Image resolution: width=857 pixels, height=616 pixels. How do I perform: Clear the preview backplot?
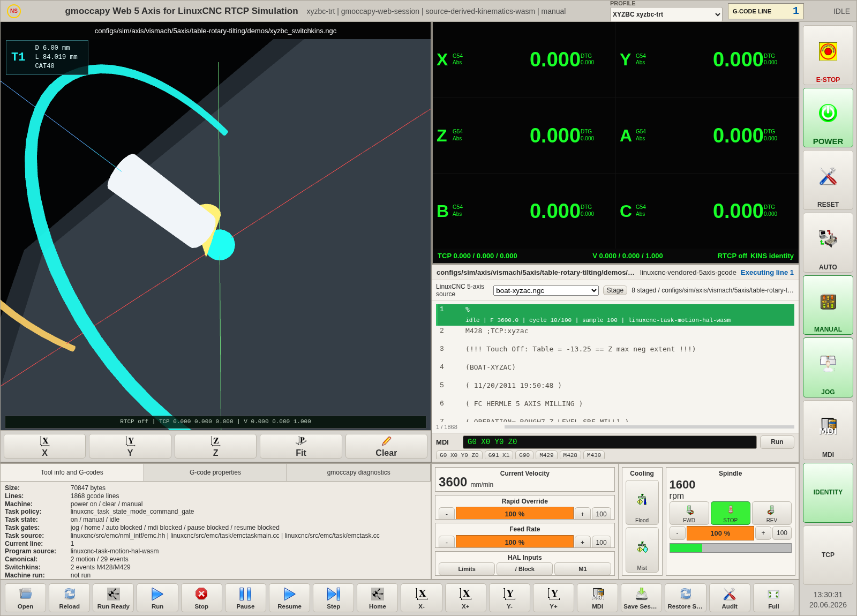pos(386,446)
